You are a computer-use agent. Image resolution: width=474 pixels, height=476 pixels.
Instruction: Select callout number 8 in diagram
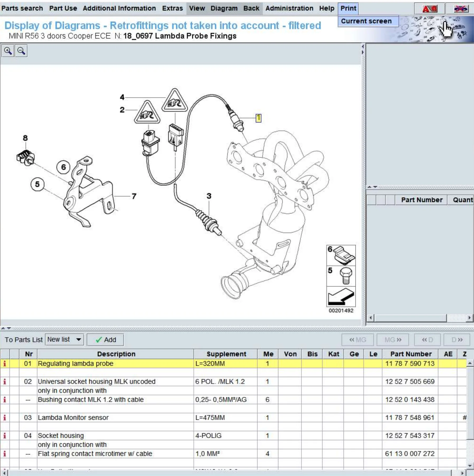[x=25, y=138]
